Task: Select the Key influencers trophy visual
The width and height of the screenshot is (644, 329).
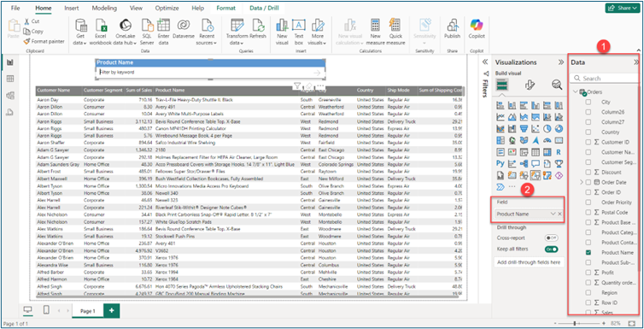Action: point(558,163)
